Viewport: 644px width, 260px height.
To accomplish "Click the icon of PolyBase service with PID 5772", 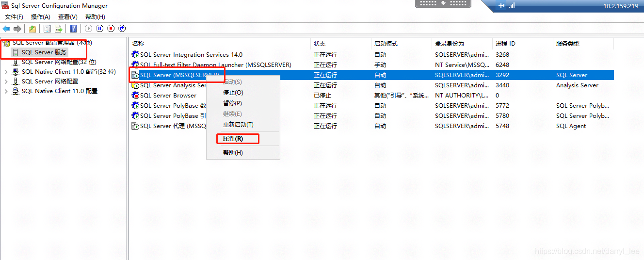I will (x=135, y=106).
